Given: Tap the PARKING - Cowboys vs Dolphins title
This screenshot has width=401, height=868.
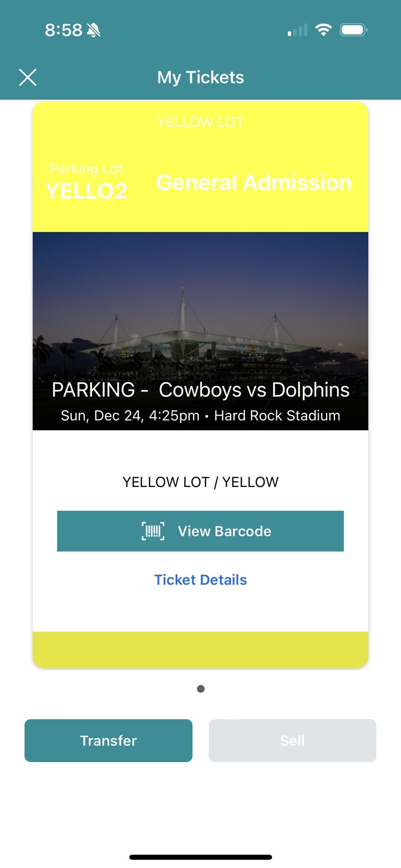Looking at the screenshot, I should (x=200, y=390).
